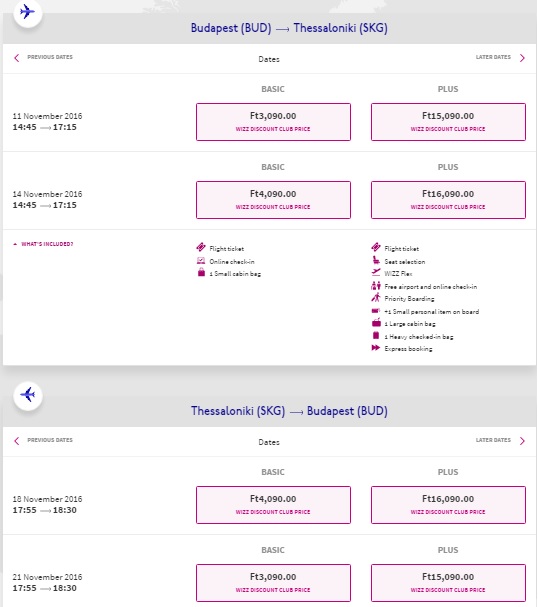Image resolution: width=538 pixels, height=607 pixels.
Task: Show later dates for Thessaloniki to Budapest
Action: [500, 440]
